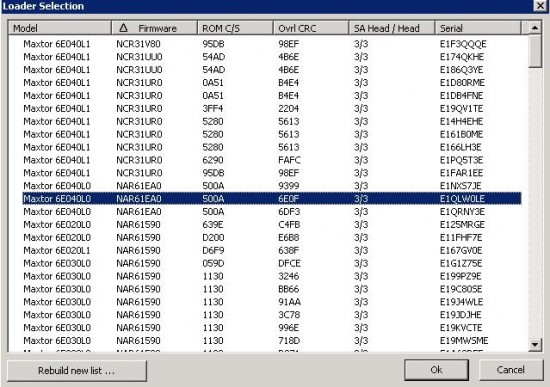Viewport: 550px width, 387px height.
Task: Click ROM C/S value 3FF4
Action: [x=213, y=108]
